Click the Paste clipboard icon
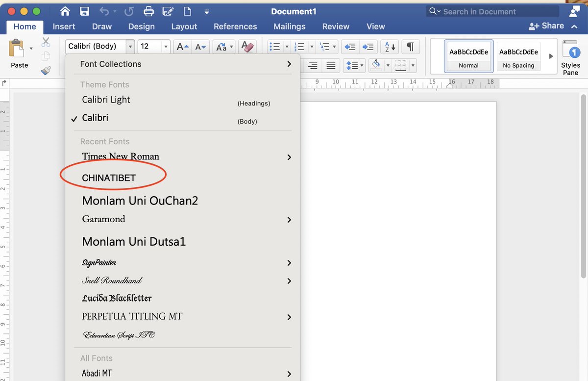The width and height of the screenshot is (588, 381). pyautogui.click(x=17, y=49)
